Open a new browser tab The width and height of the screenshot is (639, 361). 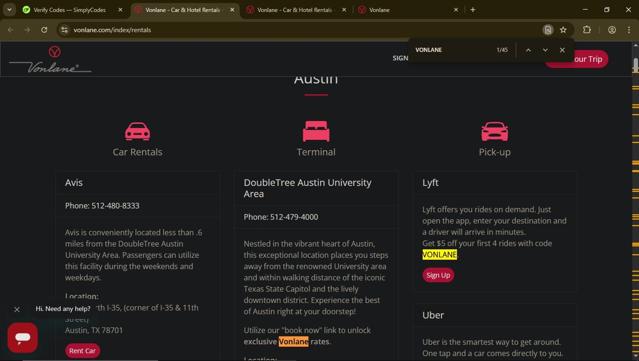click(473, 10)
